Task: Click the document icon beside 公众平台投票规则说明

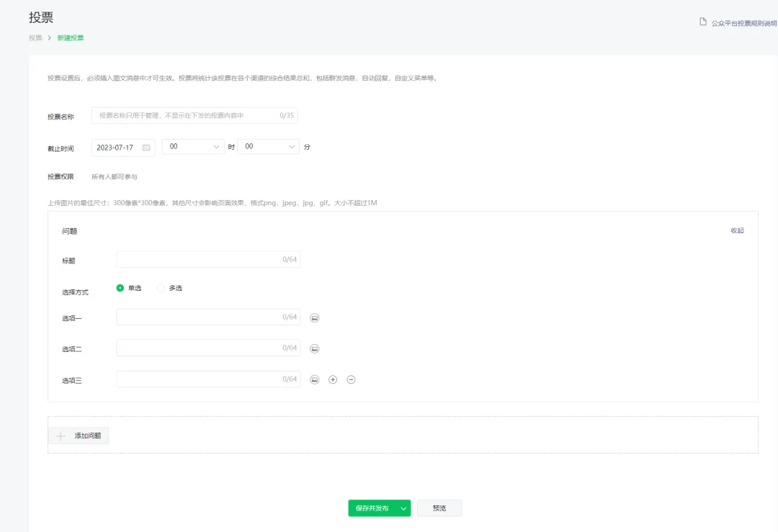Action: (x=703, y=22)
